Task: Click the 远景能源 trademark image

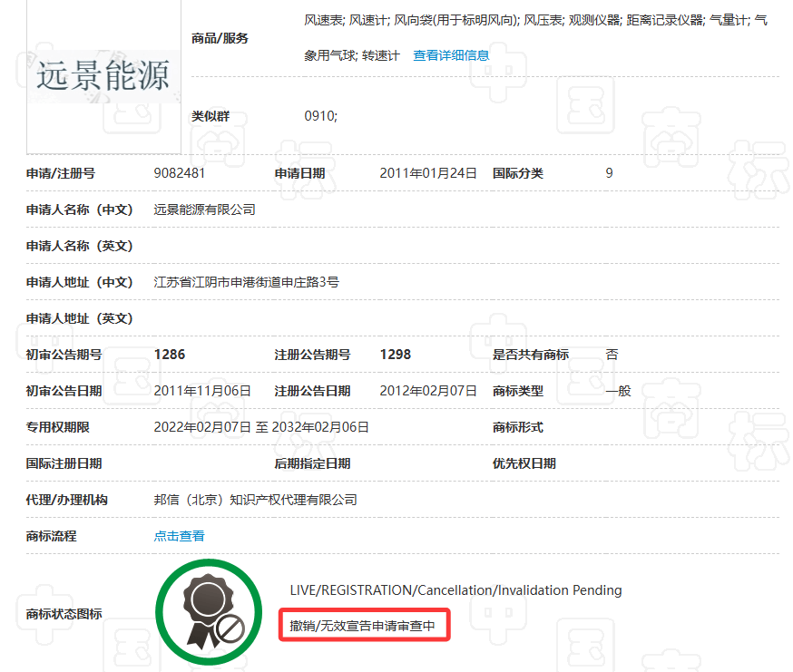Action: [x=103, y=76]
